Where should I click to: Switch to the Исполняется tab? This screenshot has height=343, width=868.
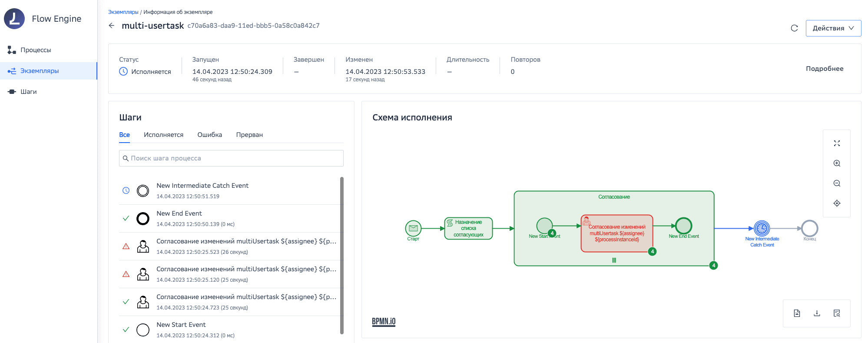tap(163, 135)
